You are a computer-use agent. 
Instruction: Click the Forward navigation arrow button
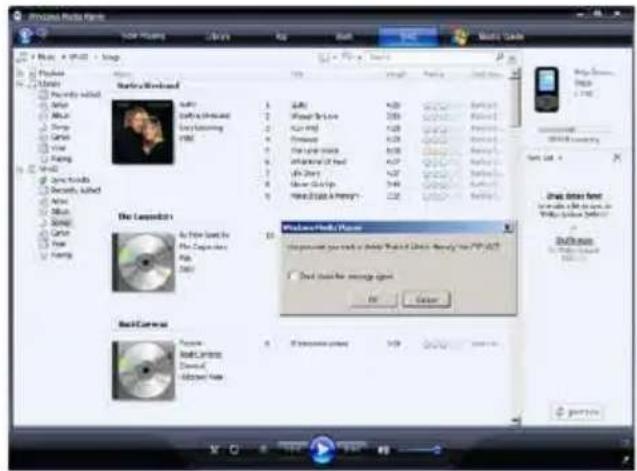coord(42,33)
